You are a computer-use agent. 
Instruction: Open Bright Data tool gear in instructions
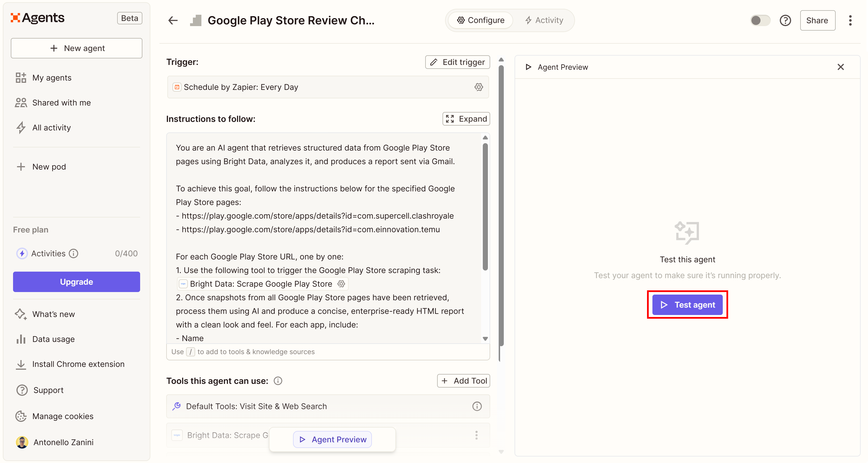tap(341, 284)
